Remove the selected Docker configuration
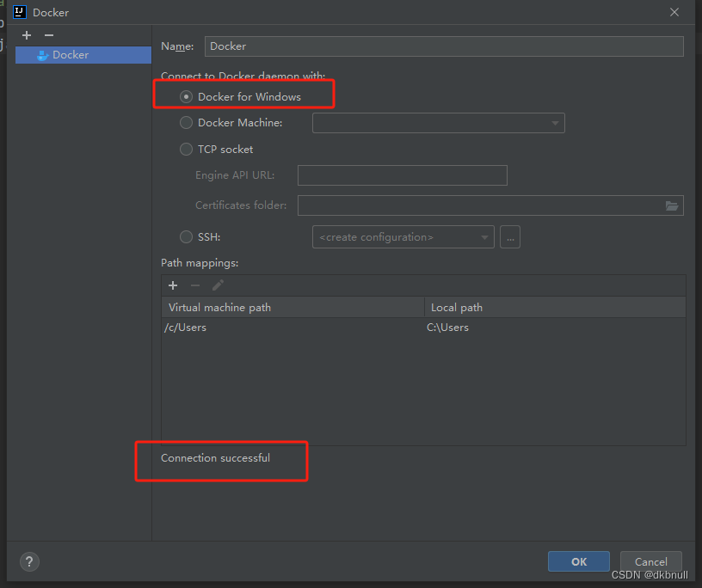 [x=49, y=35]
